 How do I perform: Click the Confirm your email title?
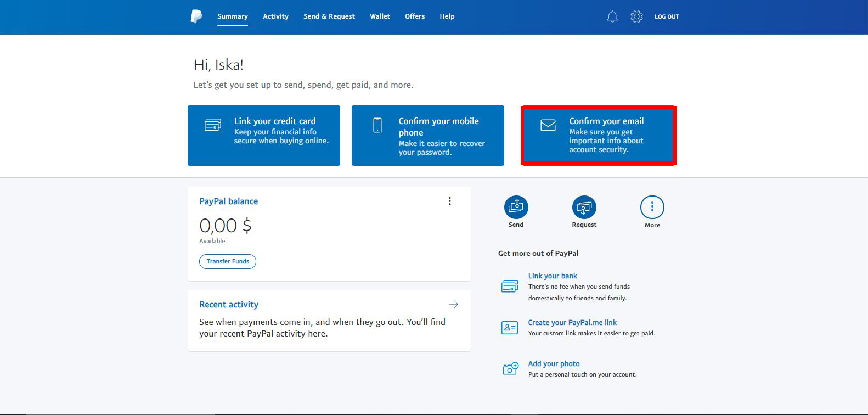click(x=606, y=121)
